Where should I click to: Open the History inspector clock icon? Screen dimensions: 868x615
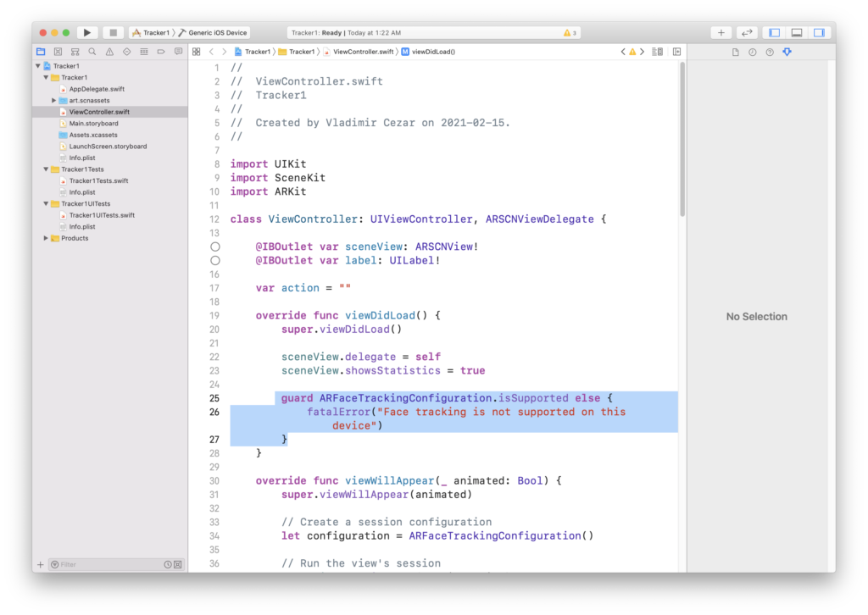753,53
